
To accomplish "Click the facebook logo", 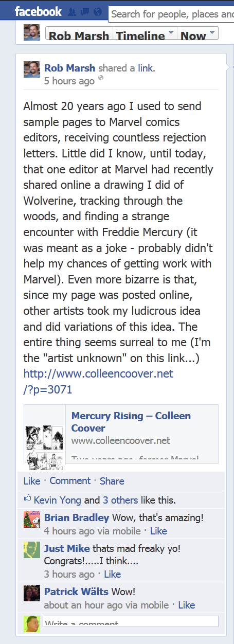I will (x=38, y=11).
